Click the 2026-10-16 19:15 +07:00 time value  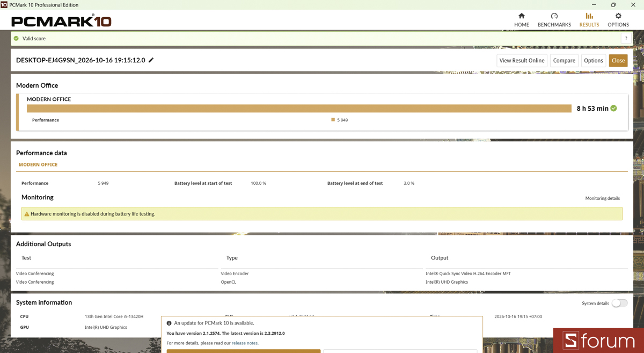point(518,316)
